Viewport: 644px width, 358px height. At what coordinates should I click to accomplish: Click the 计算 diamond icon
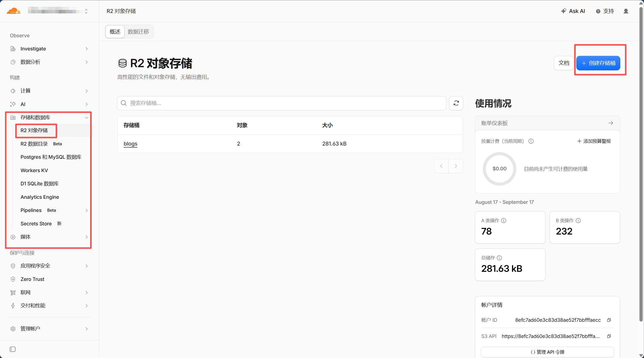(x=13, y=91)
